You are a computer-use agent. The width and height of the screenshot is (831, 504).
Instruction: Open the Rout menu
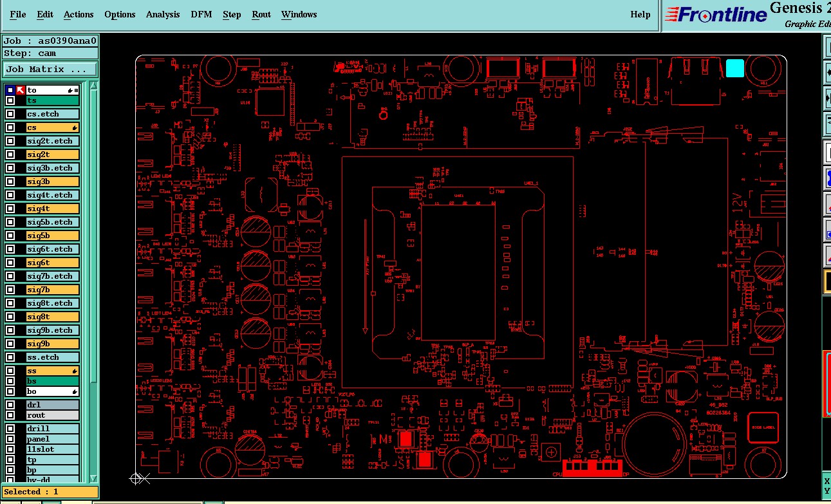(261, 14)
